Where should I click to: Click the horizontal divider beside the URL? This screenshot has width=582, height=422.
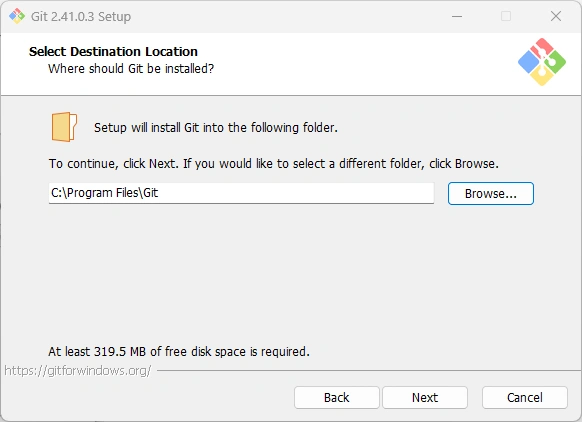(369, 370)
